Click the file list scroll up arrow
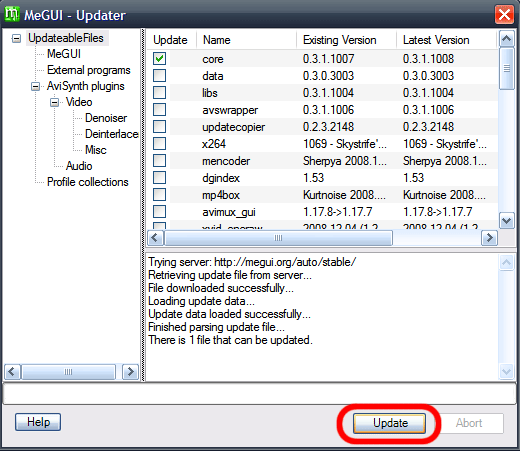This screenshot has height=451, width=520. 506,39
